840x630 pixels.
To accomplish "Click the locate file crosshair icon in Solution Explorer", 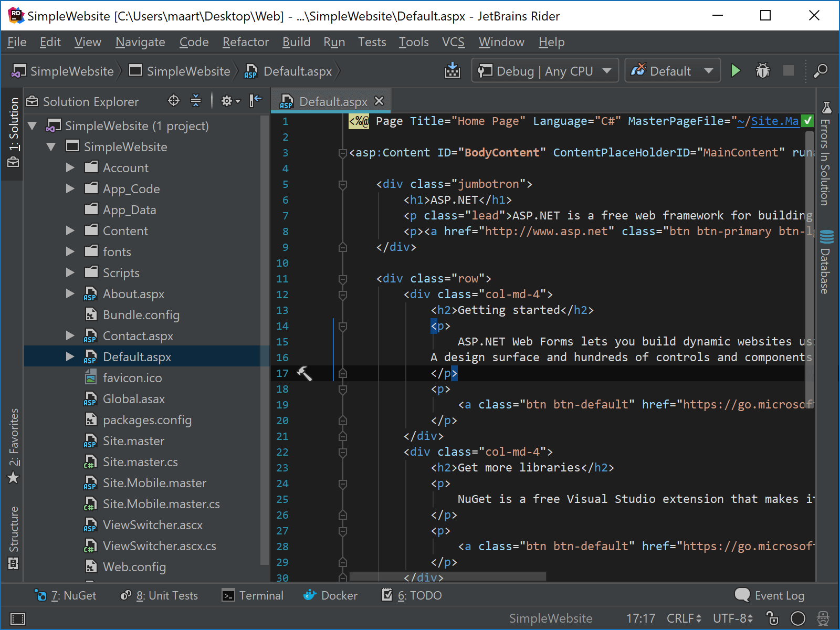I will (x=173, y=100).
